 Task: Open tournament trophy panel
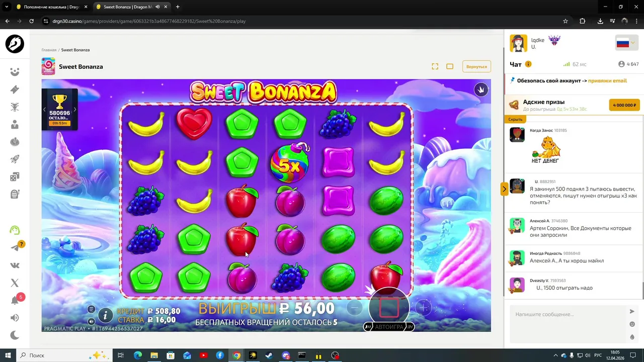[x=59, y=110]
